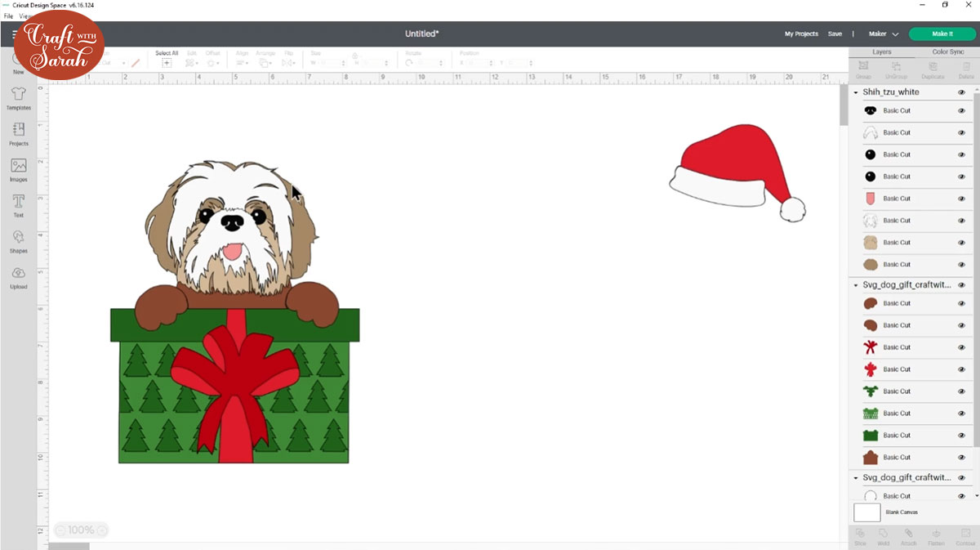Click the Group icon in Layers panel

(x=863, y=65)
